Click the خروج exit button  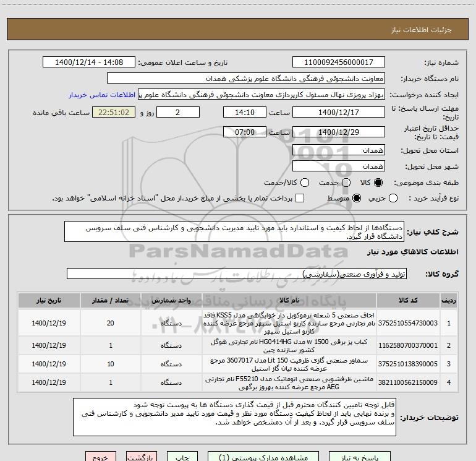point(101,457)
